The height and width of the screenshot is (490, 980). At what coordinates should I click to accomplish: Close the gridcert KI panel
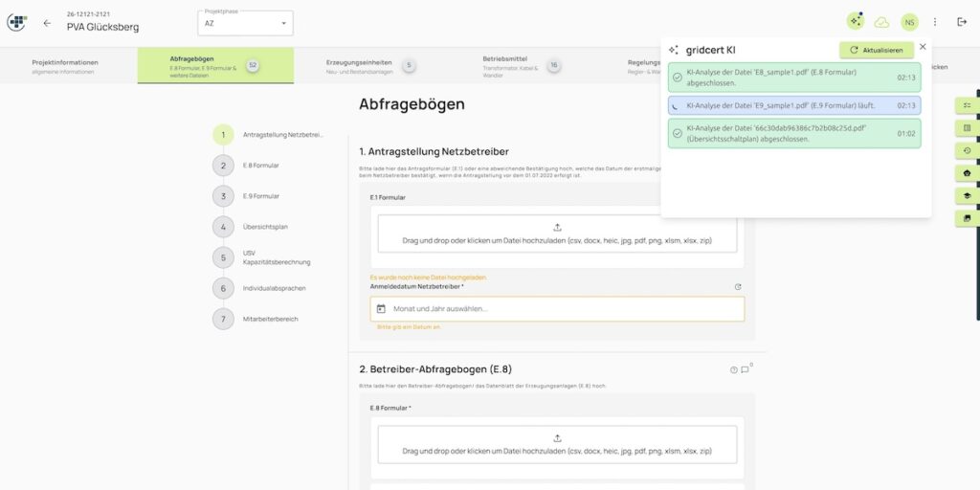[x=923, y=47]
